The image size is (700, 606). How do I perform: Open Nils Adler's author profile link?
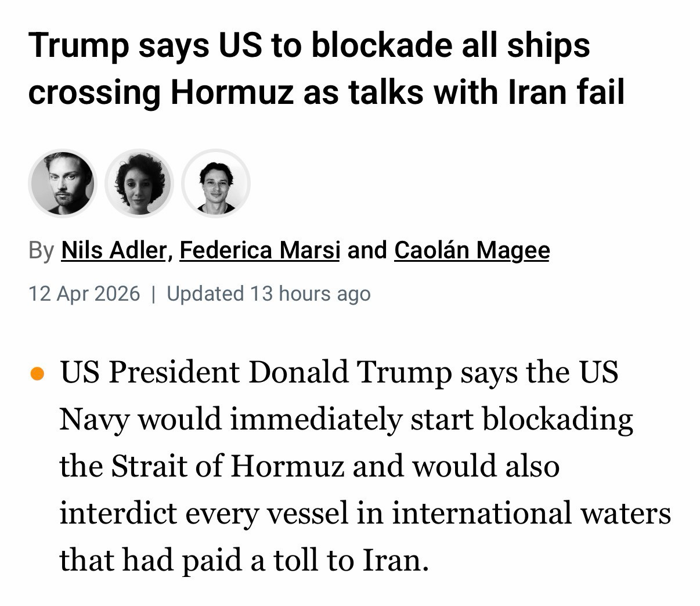pyautogui.click(x=114, y=250)
